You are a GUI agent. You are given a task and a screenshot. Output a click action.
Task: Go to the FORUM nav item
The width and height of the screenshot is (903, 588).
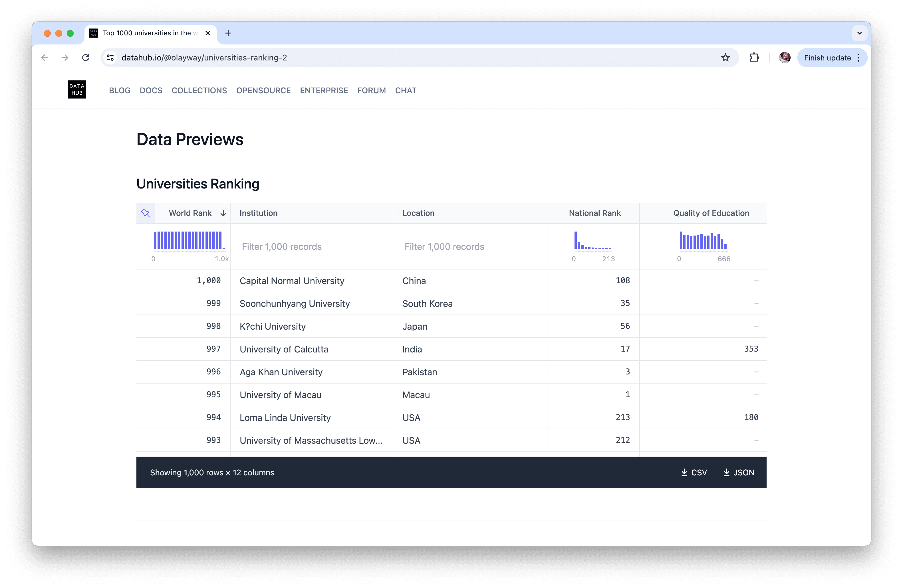371,91
